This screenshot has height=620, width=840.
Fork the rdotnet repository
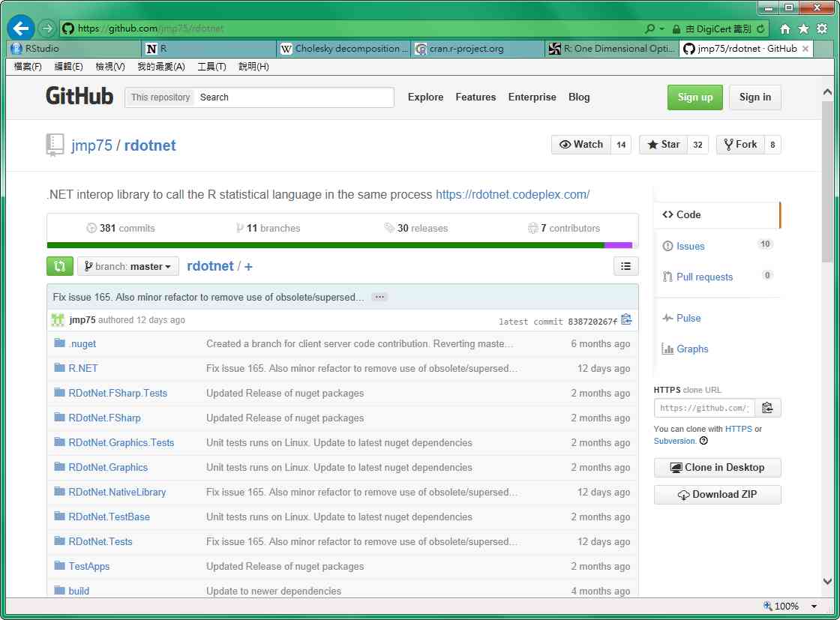coord(740,145)
